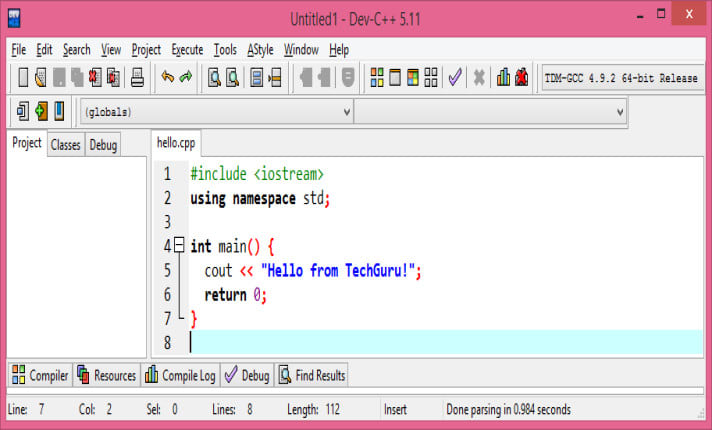Open the Find Results tab
The image size is (712, 430).
pyautogui.click(x=312, y=376)
